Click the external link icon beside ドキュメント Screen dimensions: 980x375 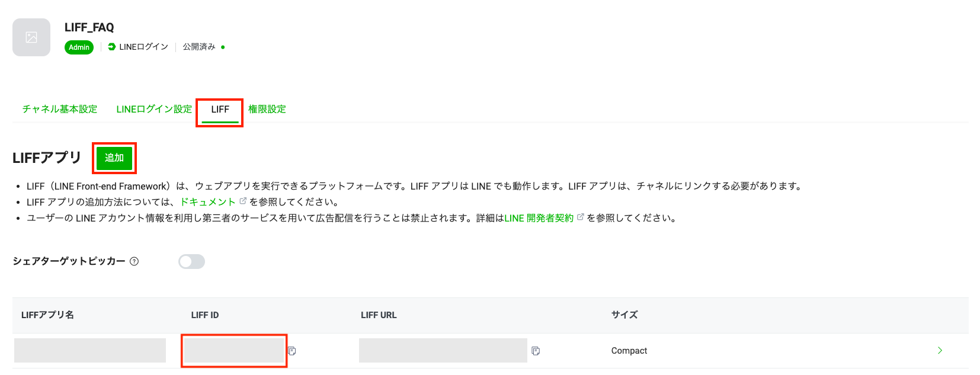point(243,201)
